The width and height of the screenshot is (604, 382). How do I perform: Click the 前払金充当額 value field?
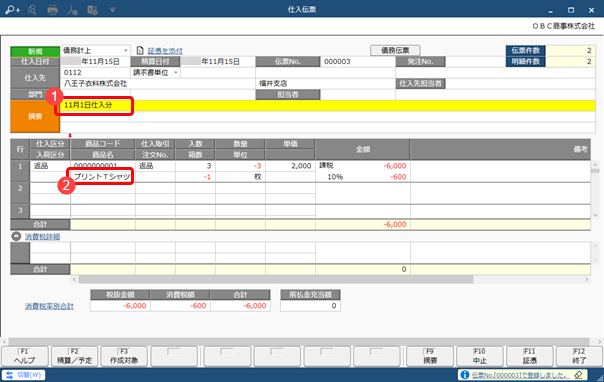pos(310,306)
